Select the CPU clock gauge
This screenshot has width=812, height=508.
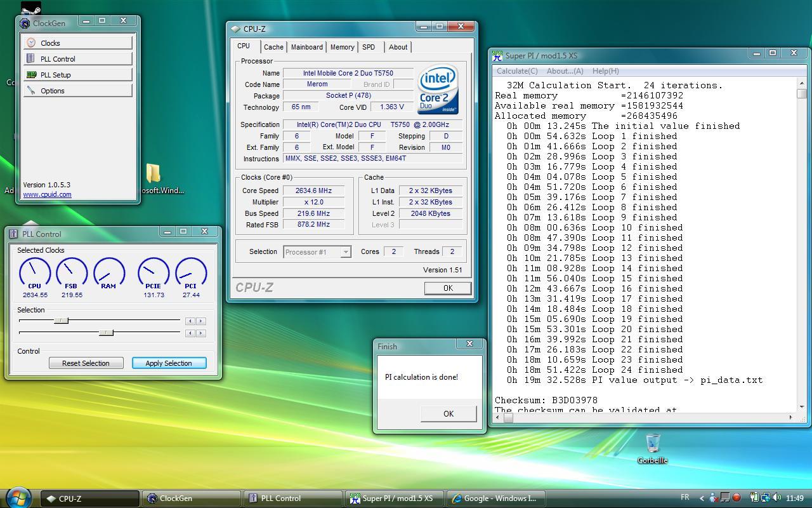pyautogui.click(x=35, y=277)
